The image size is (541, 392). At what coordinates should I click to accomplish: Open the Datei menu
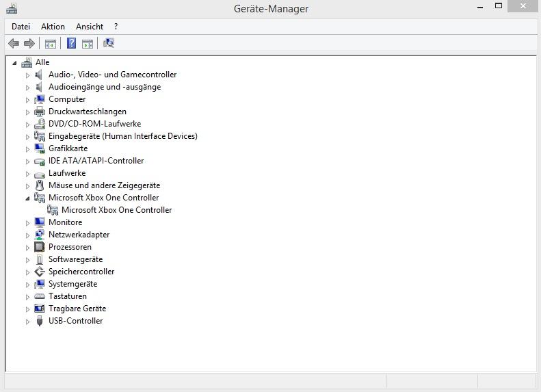21,27
